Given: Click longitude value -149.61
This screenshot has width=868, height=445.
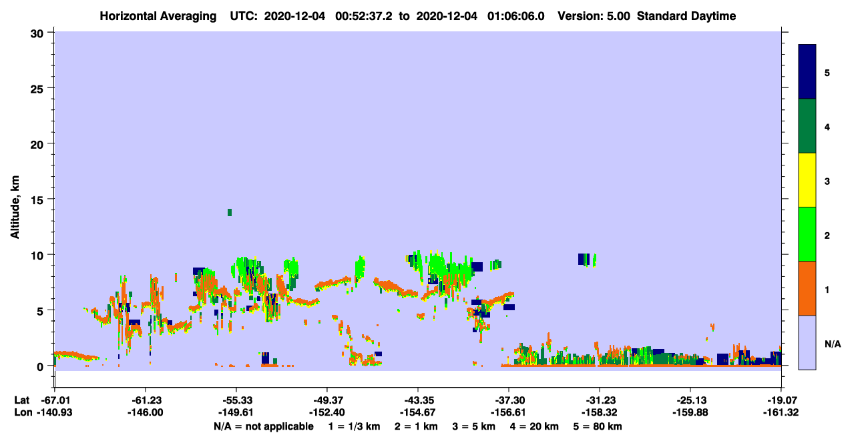Looking at the screenshot, I should (236, 413).
